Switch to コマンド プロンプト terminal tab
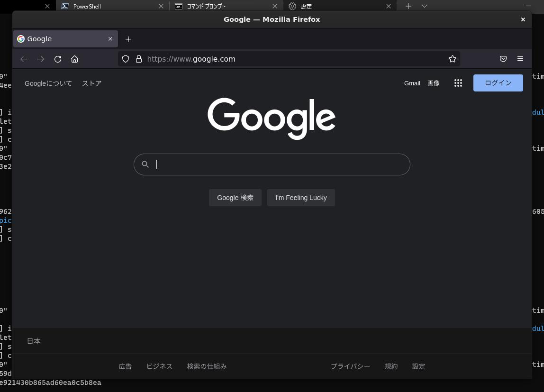Screen dimensions: 544x392 click(226, 6)
